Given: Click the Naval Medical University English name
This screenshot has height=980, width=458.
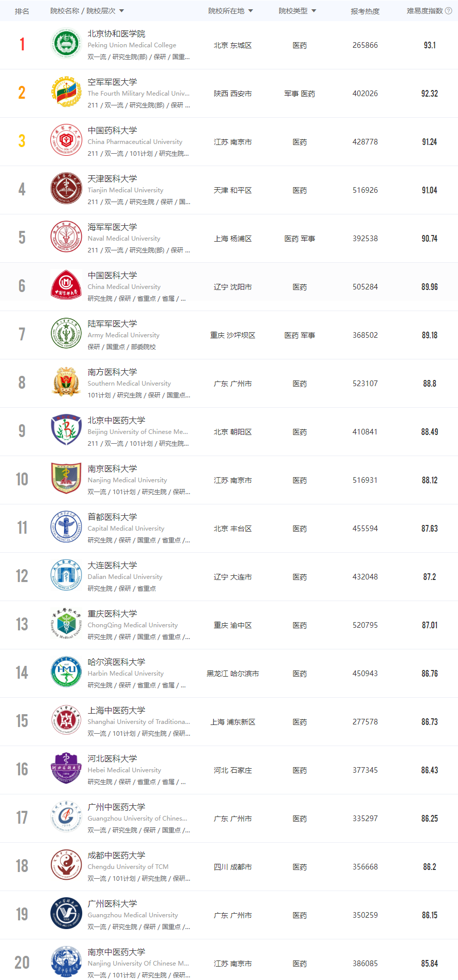Looking at the screenshot, I should (124, 239).
